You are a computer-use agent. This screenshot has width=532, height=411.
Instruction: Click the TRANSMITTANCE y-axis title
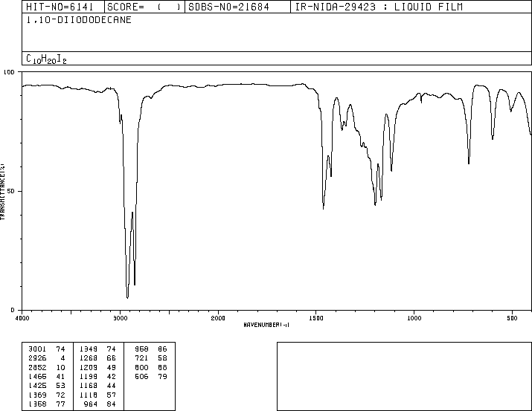(x=2, y=192)
